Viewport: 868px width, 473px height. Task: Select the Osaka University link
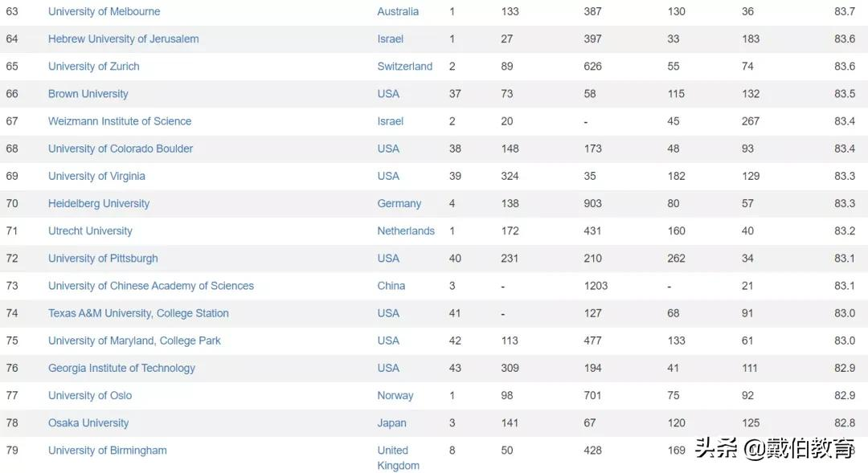point(88,423)
